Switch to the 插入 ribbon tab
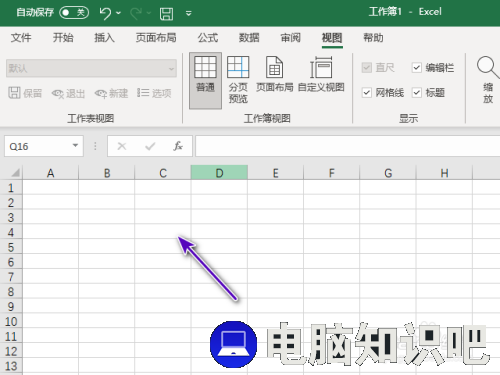This screenshot has height=375, width=500. (x=104, y=38)
